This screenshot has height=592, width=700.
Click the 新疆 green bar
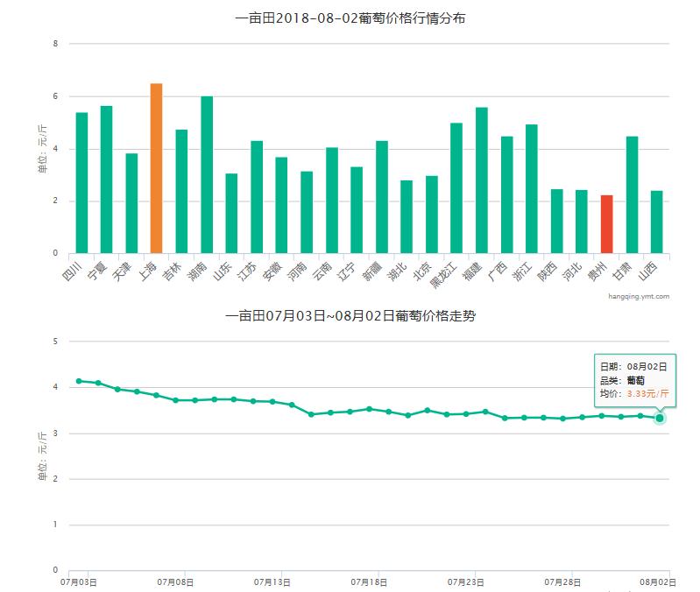click(382, 197)
